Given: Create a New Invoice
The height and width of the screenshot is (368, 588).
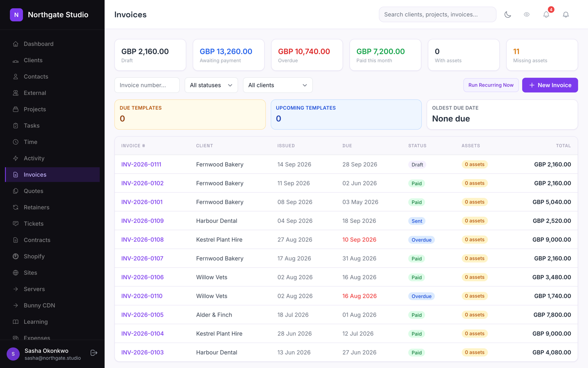Looking at the screenshot, I should pos(550,85).
